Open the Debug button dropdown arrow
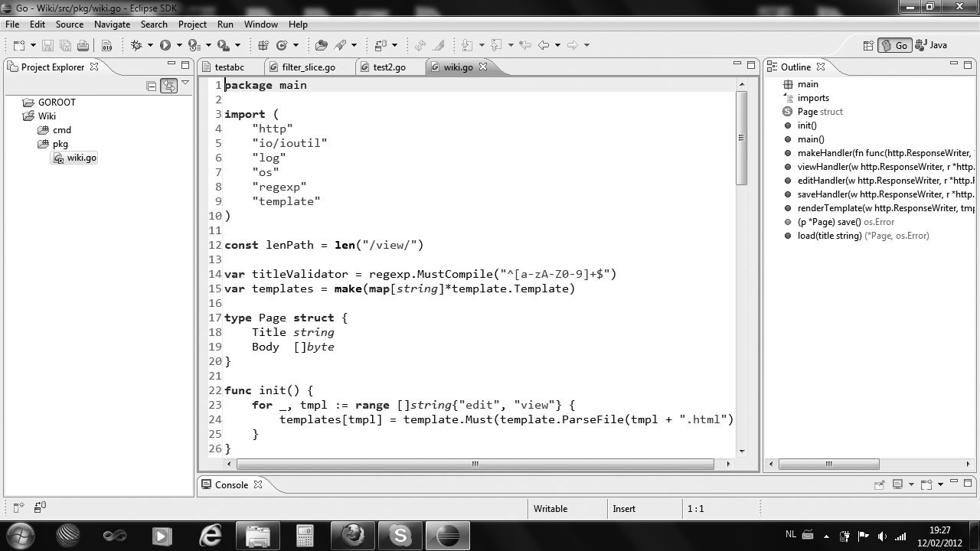The image size is (980, 551). [x=150, y=45]
